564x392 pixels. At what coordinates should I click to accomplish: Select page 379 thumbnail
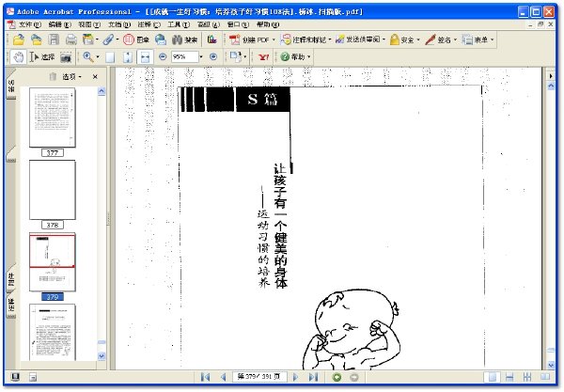(x=52, y=262)
